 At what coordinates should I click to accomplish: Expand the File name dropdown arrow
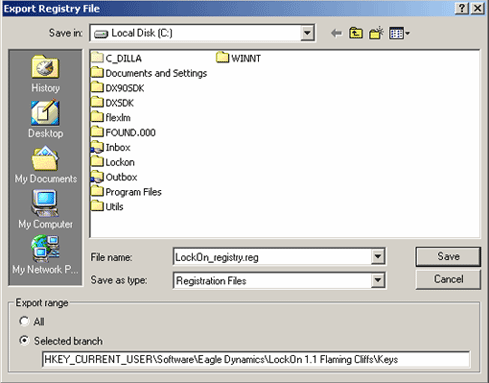pos(378,257)
